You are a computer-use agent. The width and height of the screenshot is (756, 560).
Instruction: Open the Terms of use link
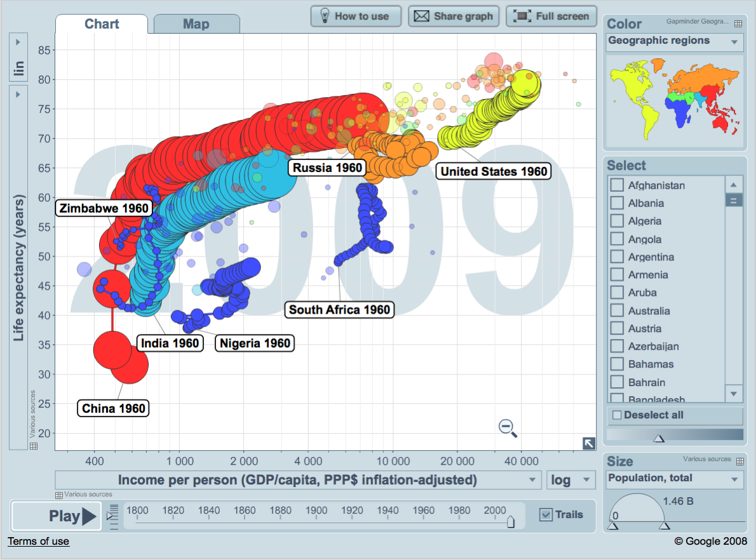coord(38,541)
